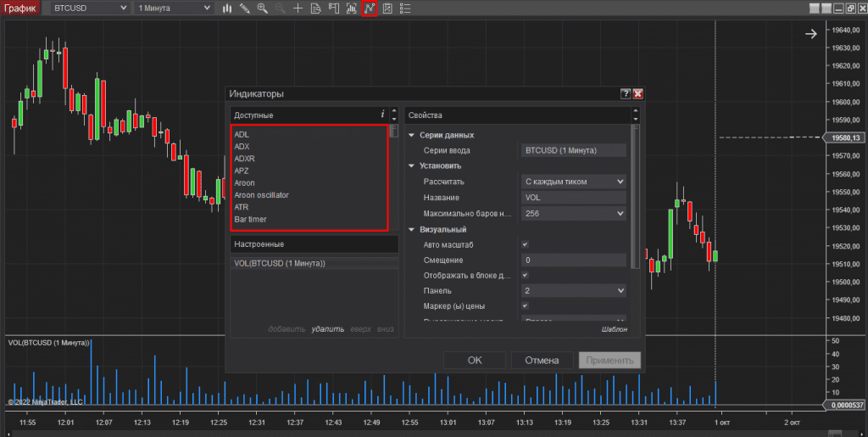Open the strategies toolbar icon
Screen dimensions: 868x437
pyautogui.click(x=387, y=8)
